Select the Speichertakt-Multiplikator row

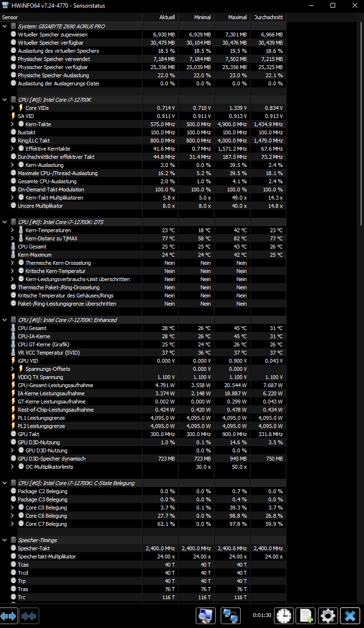pos(143,557)
